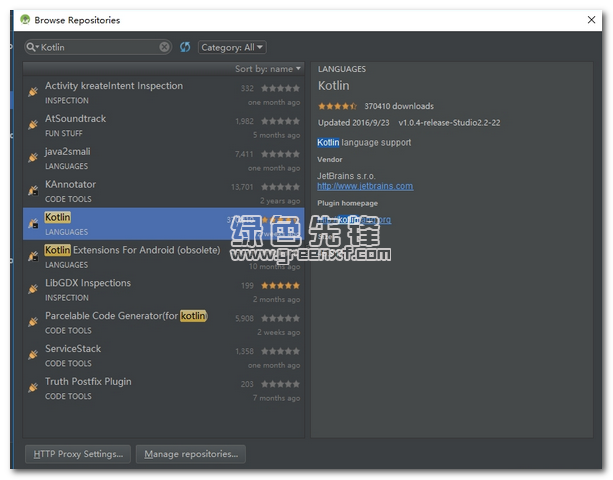Click the Truth Postfix Plugin icon
This screenshot has width=613, height=480.
pos(33,387)
